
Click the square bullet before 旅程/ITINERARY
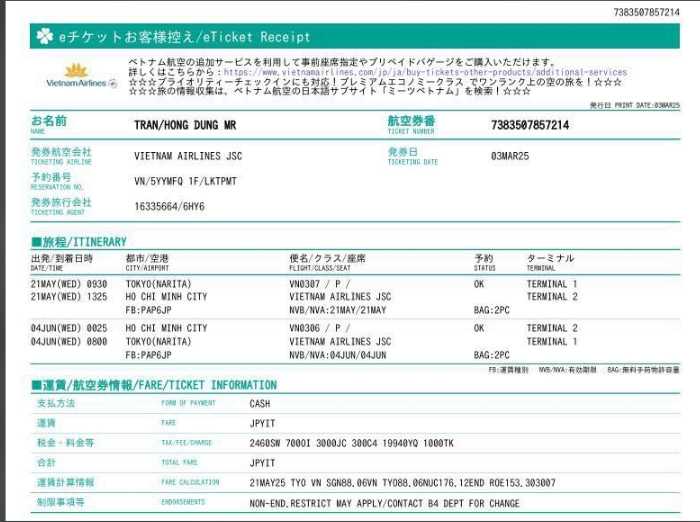click(x=36, y=242)
